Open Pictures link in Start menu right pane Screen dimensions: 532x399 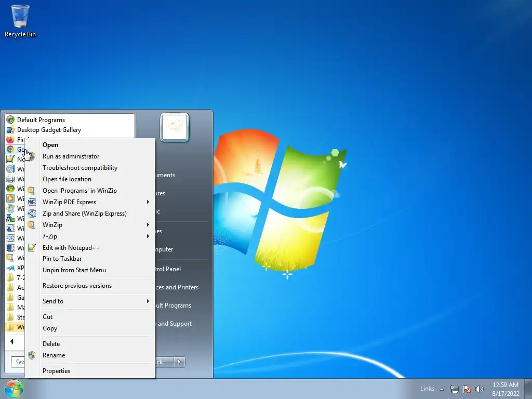pyautogui.click(x=161, y=193)
